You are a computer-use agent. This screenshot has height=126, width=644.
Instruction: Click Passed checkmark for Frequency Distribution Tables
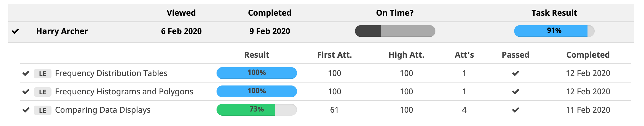coord(516,73)
